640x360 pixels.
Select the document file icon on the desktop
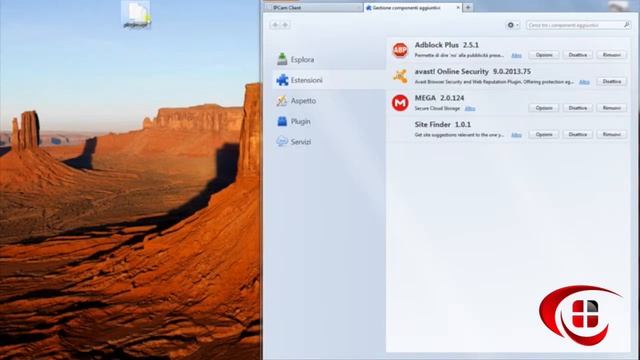(x=137, y=15)
